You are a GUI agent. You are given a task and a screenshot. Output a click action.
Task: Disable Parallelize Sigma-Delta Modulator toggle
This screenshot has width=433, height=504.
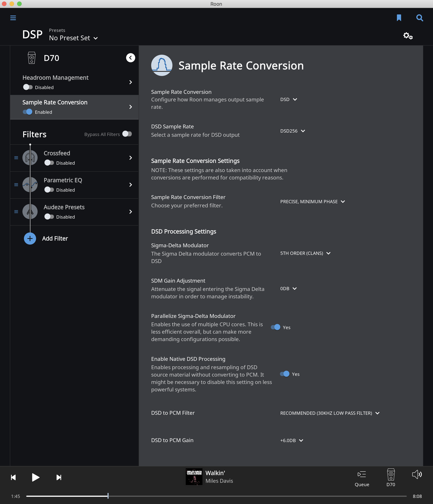[276, 327]
